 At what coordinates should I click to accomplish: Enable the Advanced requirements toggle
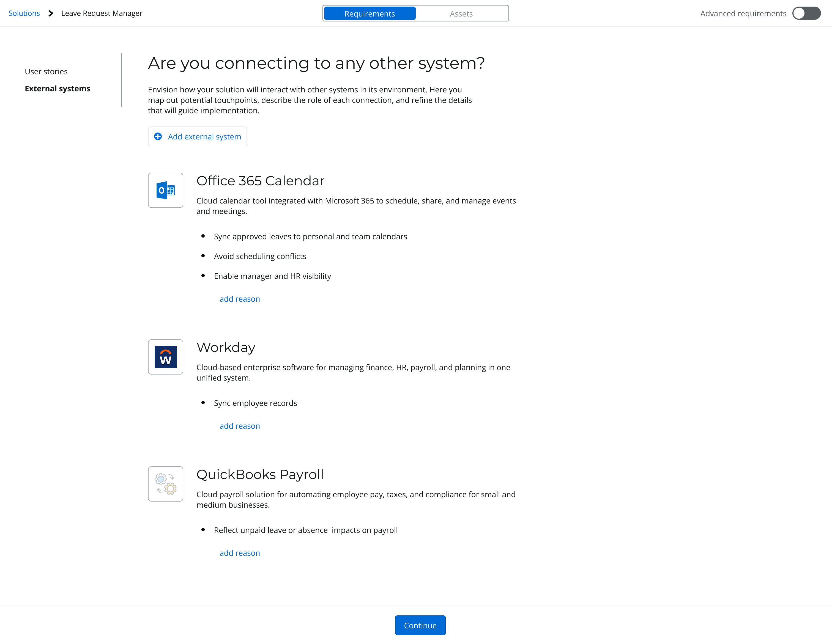coord(806,13)
